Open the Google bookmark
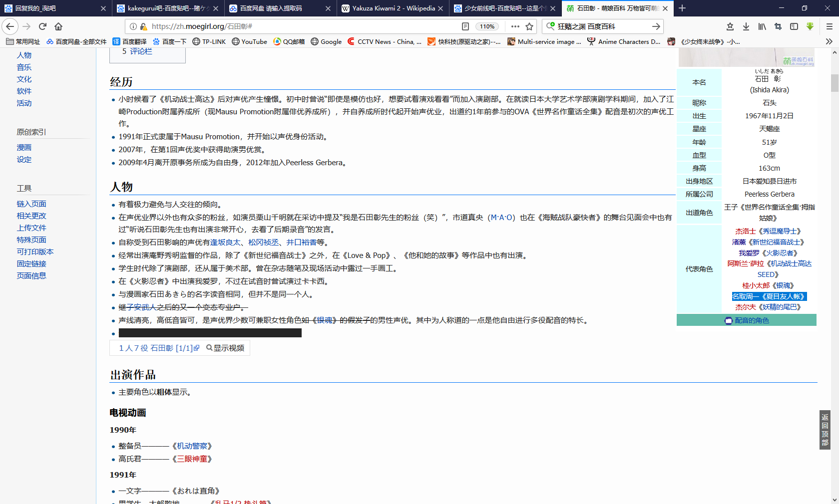The width and height of the screenshot is (839, 504). (326, 41)
